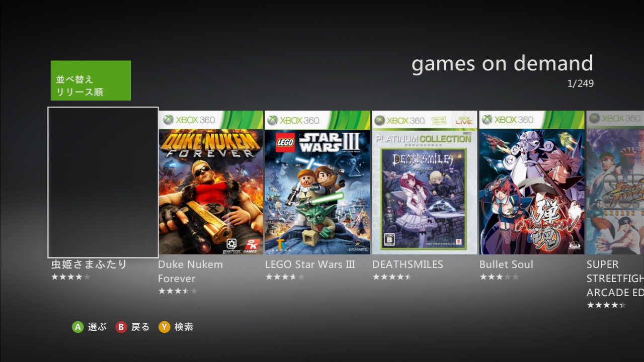Click the 1/249 item counter

click(581, 83)
